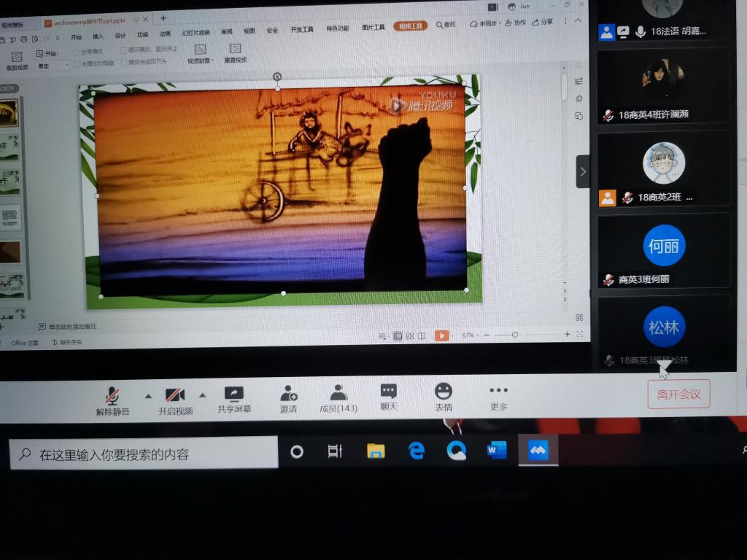Viewport: 747px width, 560px height.
Task: Open the 插入 ribbon tab
Action: click(x=98, y=36)
